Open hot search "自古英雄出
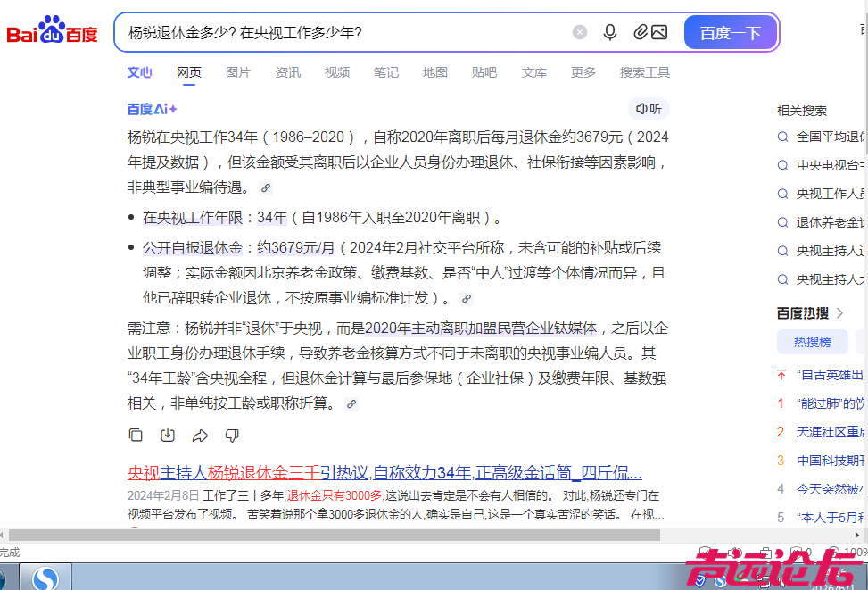Screen dimensions: 868x590 tap(831, 375)
